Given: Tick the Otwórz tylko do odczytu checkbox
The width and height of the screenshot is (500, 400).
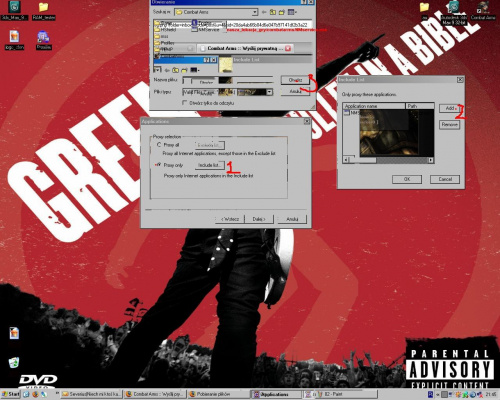Looking at the screenshot, I should (x=184, y=103).
